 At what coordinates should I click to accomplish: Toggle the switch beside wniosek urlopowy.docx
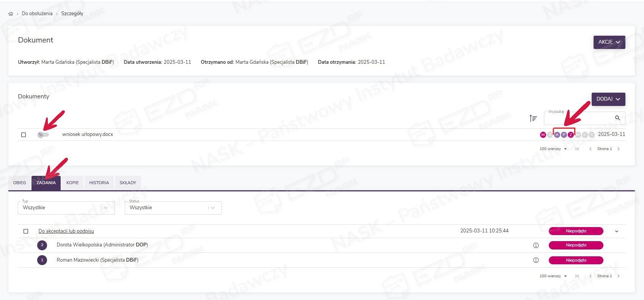(x=43, y=135)
